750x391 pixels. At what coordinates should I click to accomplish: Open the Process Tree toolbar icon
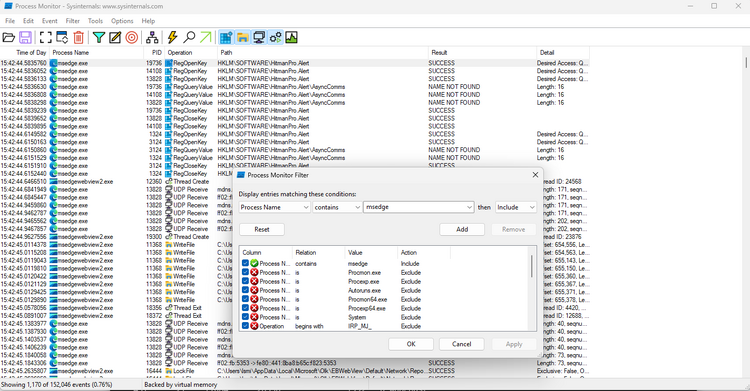tap(153, 37)
